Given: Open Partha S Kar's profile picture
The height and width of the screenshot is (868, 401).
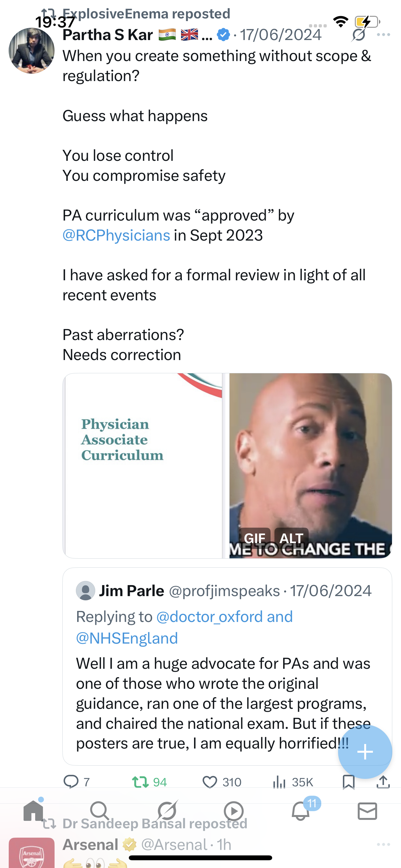Looking at the screenshot, I should [32, 51].
